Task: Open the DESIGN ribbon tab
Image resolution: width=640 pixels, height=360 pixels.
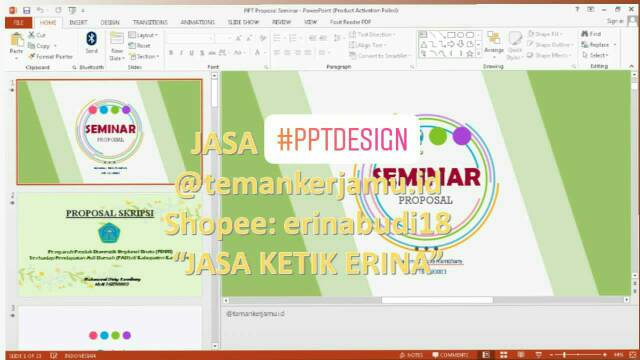Action: pyautogui.click(x=110, y=22)
